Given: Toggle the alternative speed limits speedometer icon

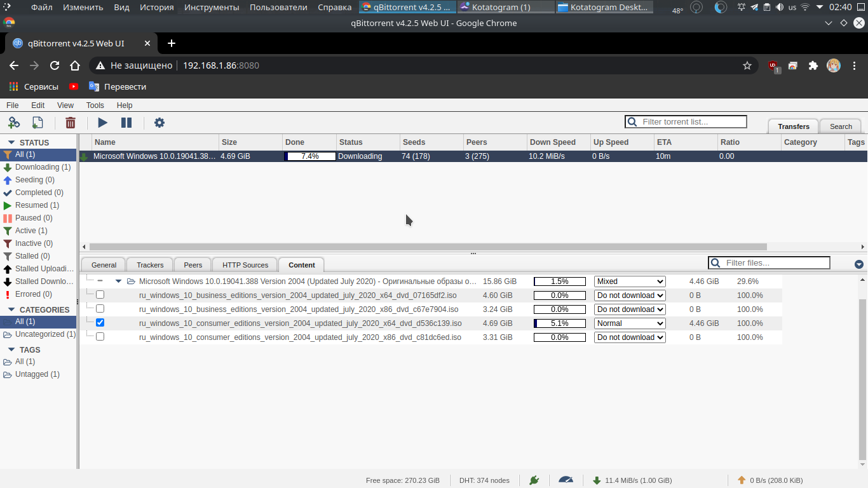Looking at the screenshot, I should tap(566, 480).
